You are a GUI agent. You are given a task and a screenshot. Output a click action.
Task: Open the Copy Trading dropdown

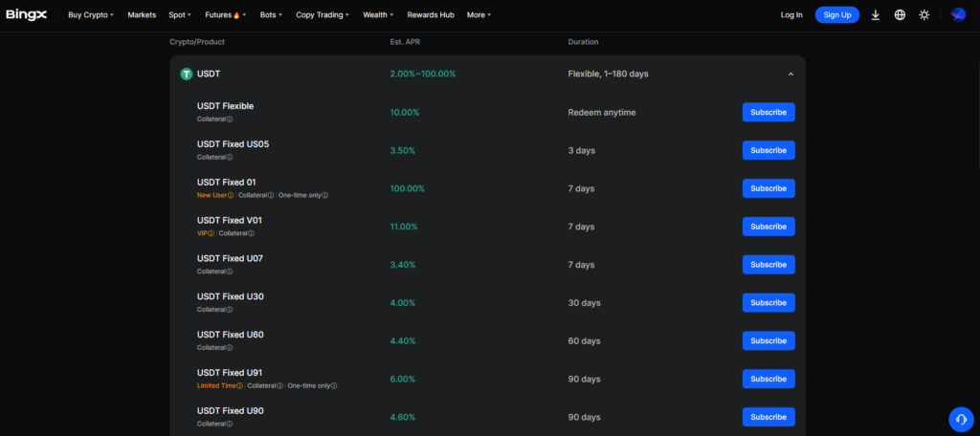[322, 15]
